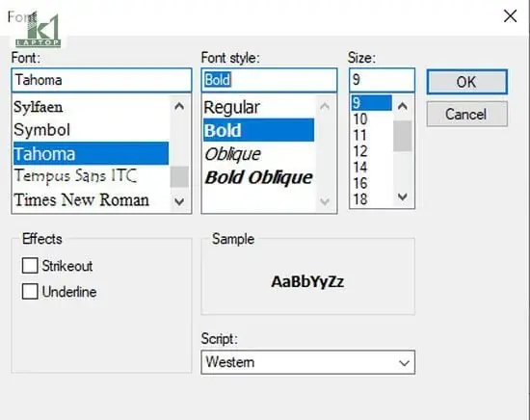Enable the Strikeout effect checkbox
Image resolution: width=530 pixels, height=420 pixels.
(x=30, y=266)
